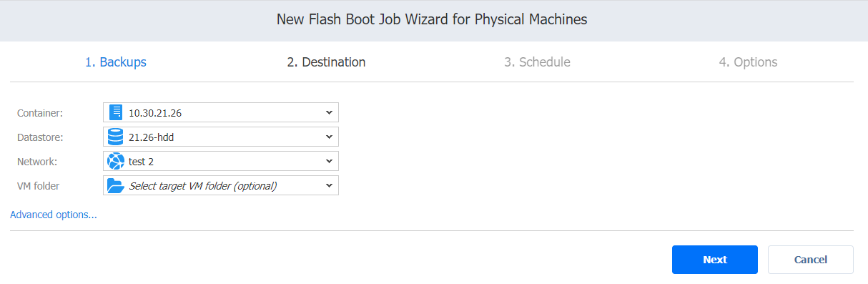Expand the Datastore dropdown arrow

329,137
